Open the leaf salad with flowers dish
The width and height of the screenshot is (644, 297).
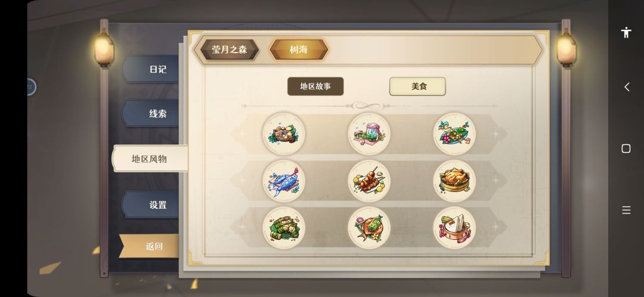click(x=454, y=134)
